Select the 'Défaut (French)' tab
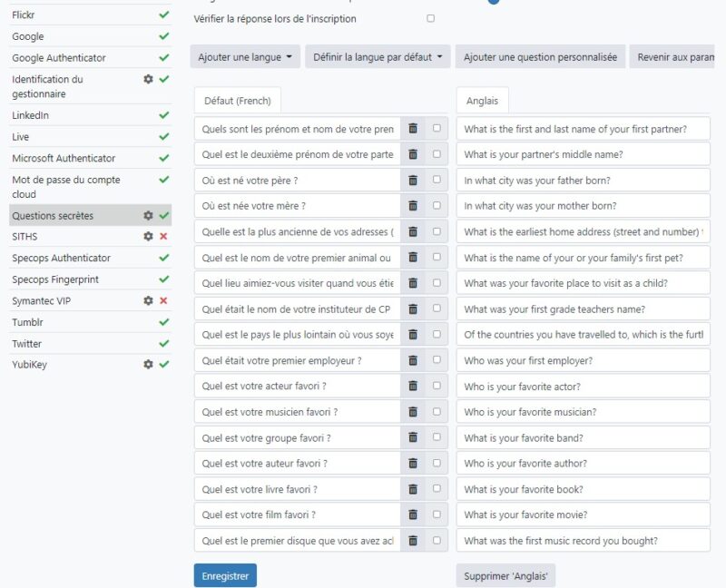The width and height of the screenshot is (726, 588). coord(237,101)
